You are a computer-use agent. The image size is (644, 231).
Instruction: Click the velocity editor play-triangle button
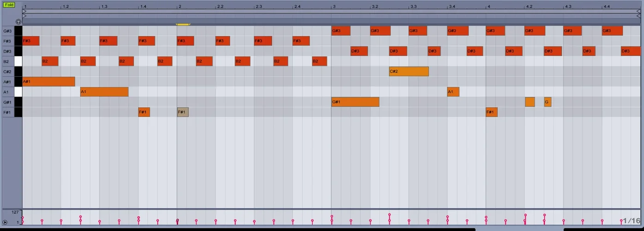point(5,223)
